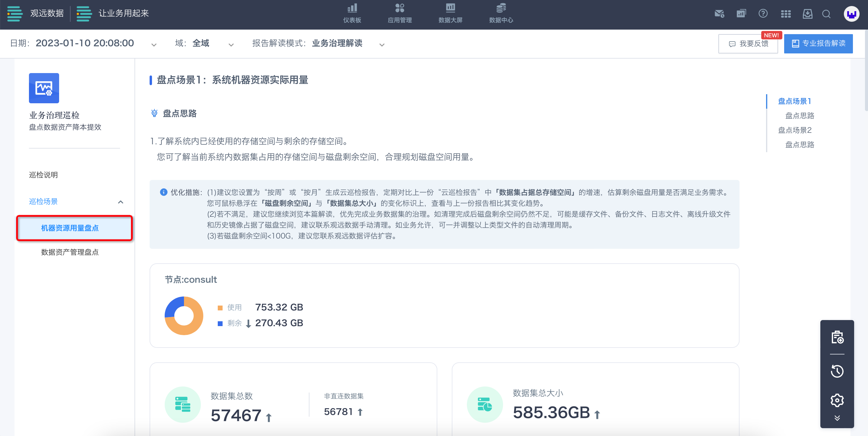Click the 节点:consult card title

pos(191,279)
